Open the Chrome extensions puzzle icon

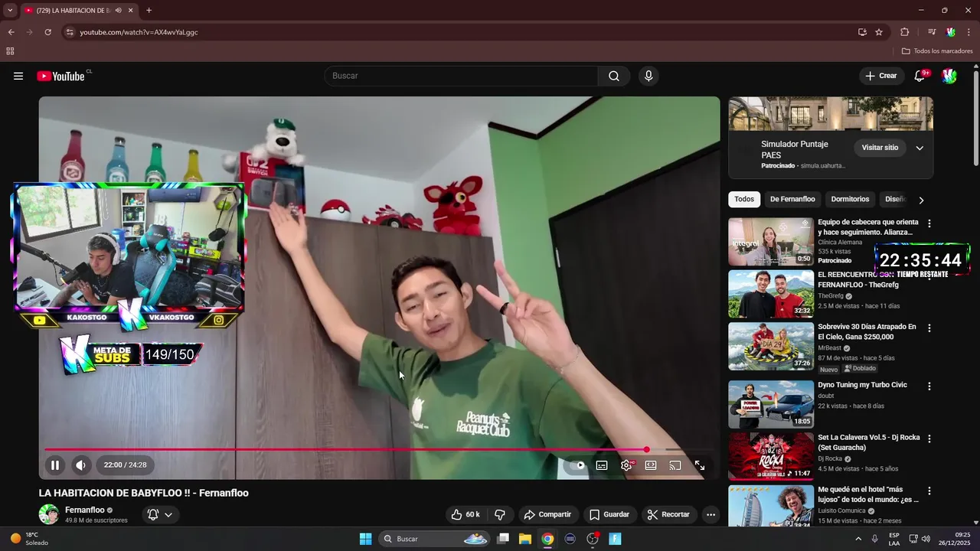point(904,32)
